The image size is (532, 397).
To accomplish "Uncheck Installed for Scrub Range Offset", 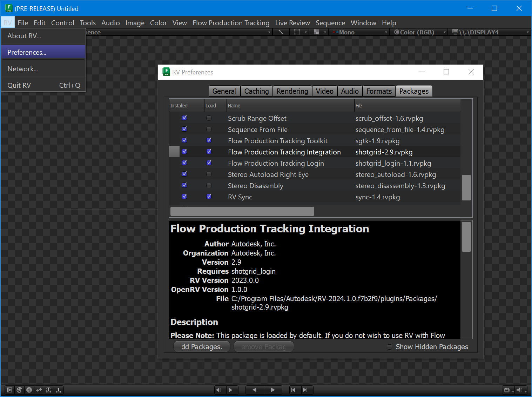I will [x=184, y=118].
